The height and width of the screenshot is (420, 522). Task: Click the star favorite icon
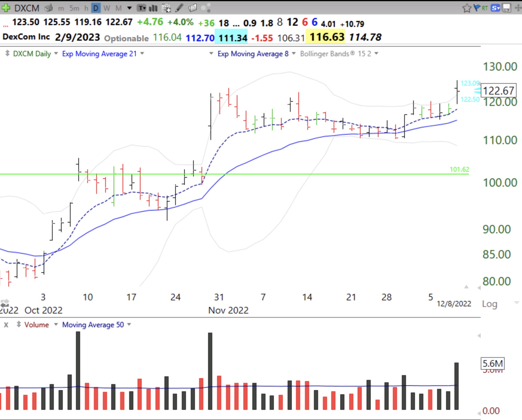point(466,8)
